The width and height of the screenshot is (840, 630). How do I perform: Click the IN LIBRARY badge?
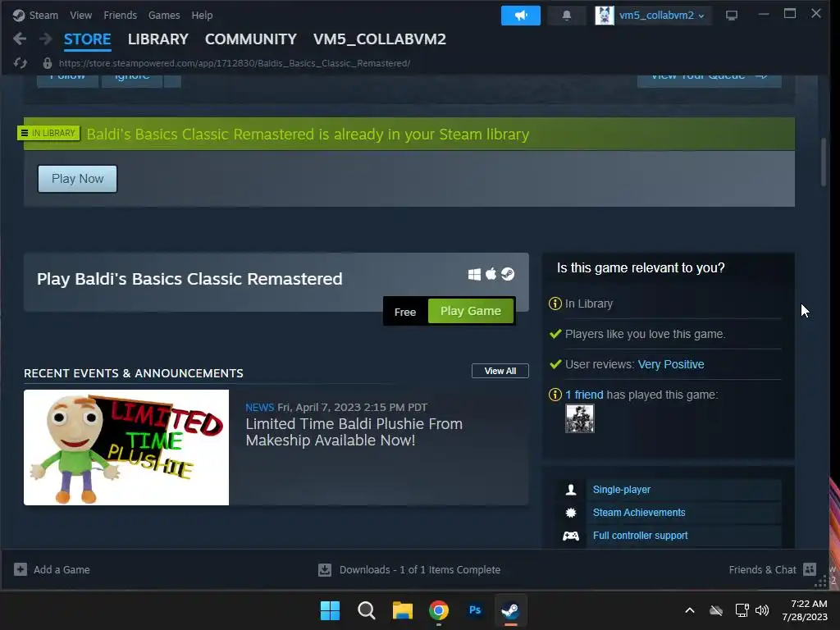pos(48,133)
